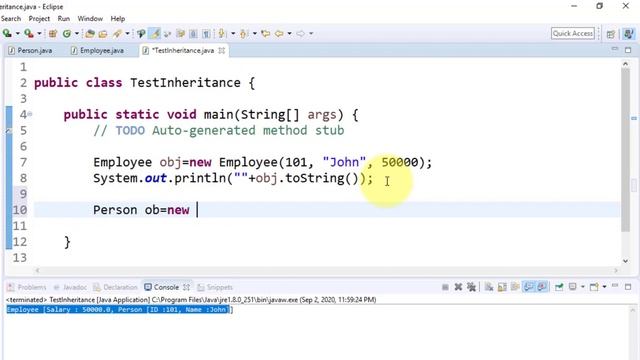Viewport: 640px width, 360px height.
Task: Click line 10 'Person ob=new' in editor
Action: tap(141, 210)
